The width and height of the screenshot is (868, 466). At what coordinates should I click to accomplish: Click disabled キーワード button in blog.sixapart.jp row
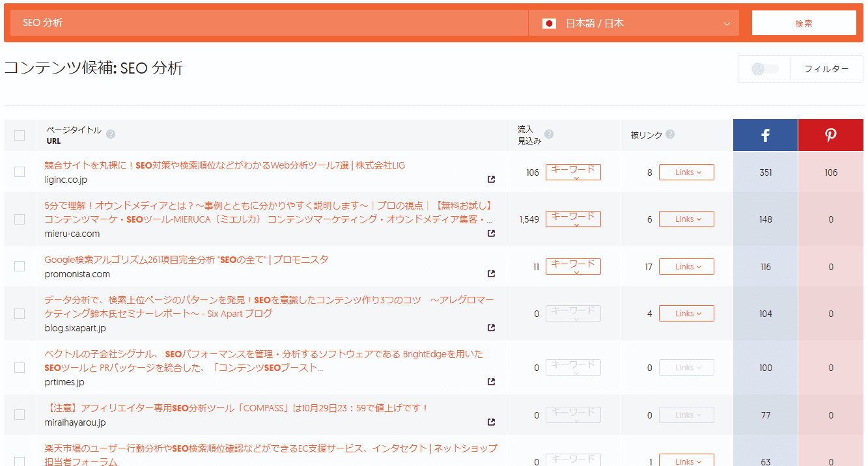coord(573,314)
